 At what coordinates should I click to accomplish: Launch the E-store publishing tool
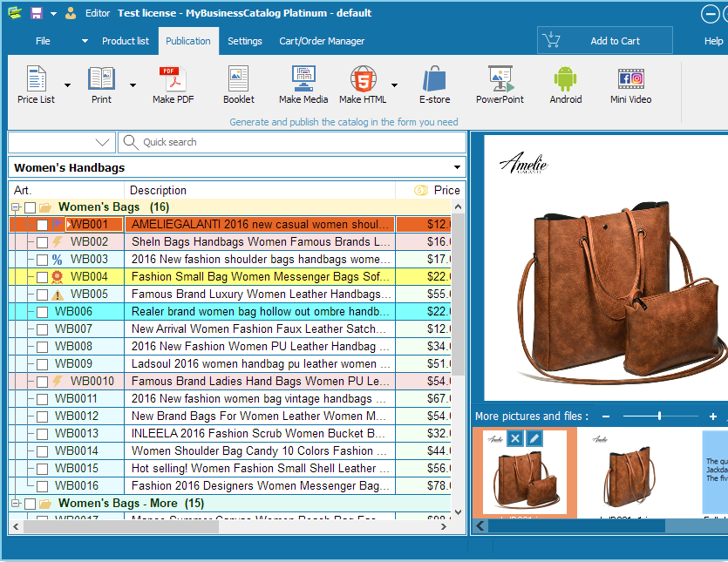pyautogui.click(x=434, y=85)
